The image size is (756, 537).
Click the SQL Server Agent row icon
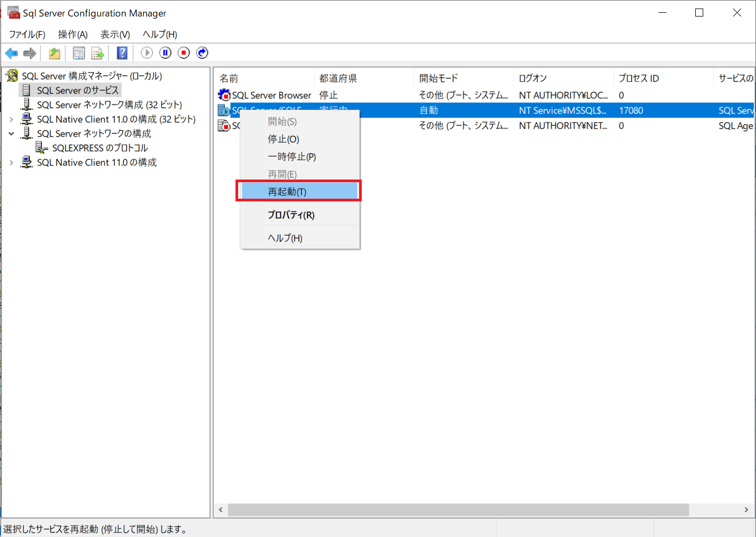click(224, 126)
